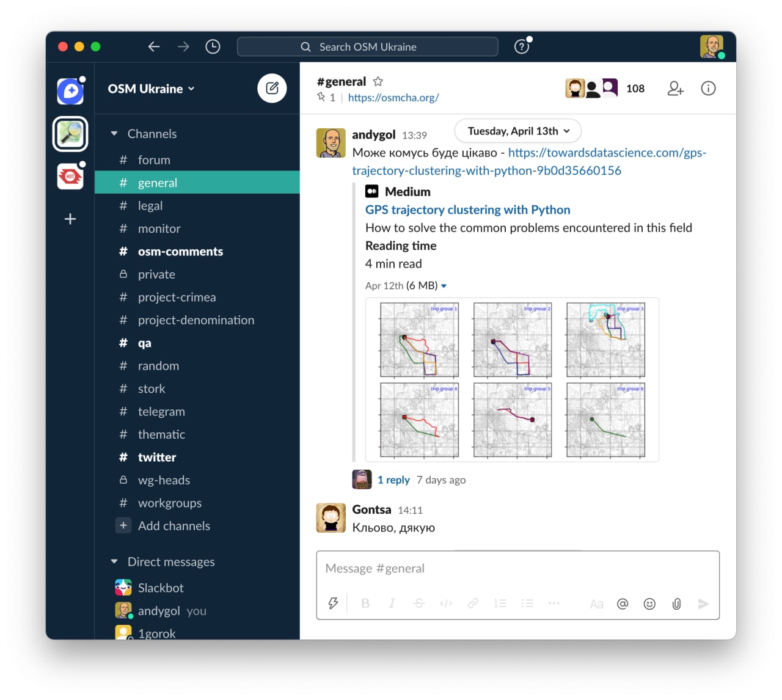
Task: Toggle the Aa formatting toolbar visibility
Action: pos(596,604)
